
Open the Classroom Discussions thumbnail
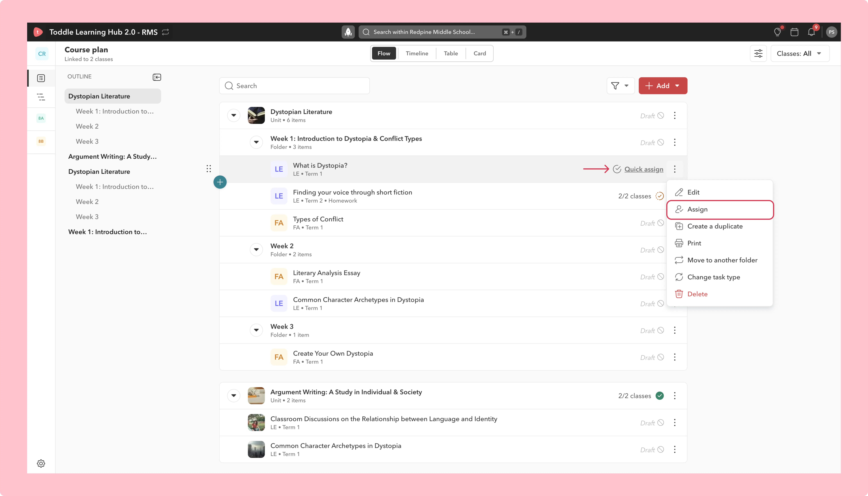(x=256, y=423)
